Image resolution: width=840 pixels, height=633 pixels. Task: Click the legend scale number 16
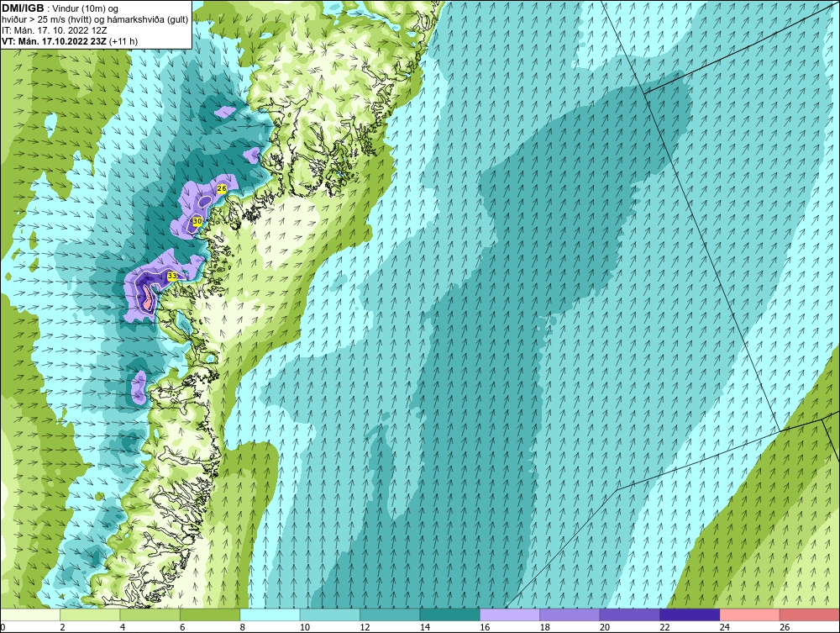tap(485, 627)
